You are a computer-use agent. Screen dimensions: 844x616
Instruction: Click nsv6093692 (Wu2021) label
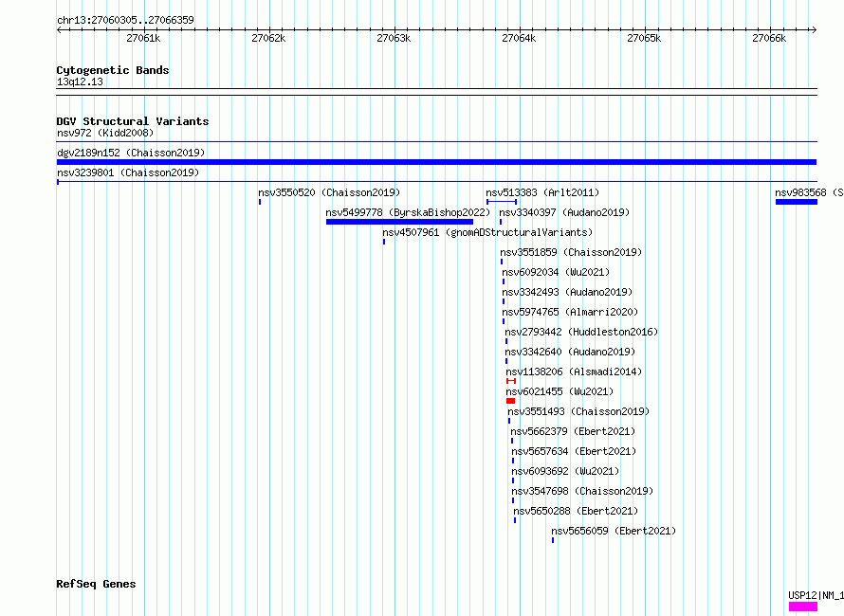point(566,471)
